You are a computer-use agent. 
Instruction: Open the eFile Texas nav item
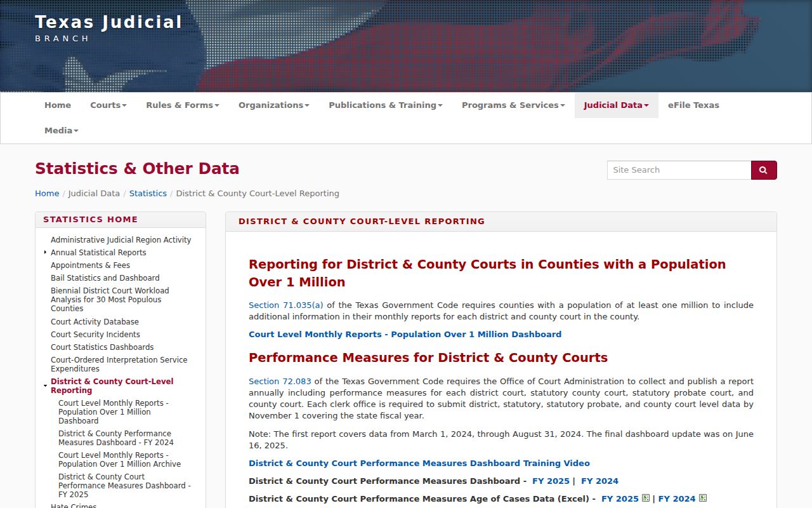(693, 105)
